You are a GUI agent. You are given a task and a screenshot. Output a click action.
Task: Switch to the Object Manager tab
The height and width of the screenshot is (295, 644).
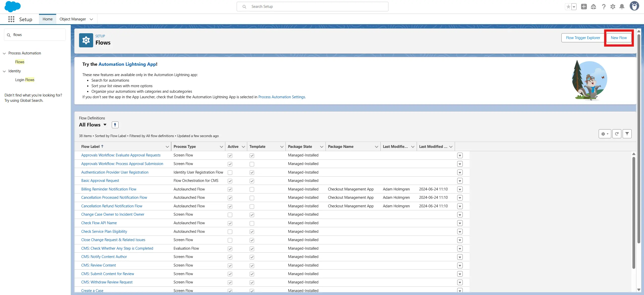[73, 19]
